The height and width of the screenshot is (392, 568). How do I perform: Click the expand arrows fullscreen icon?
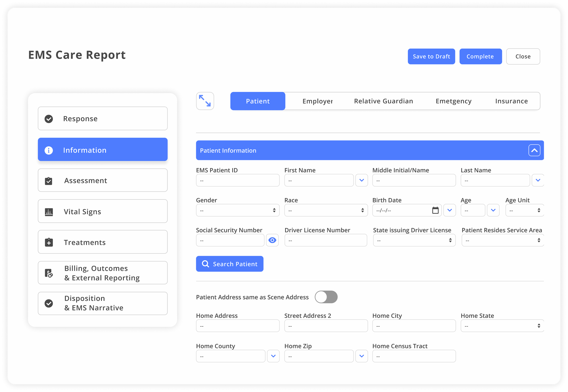[x=205, y=101]
